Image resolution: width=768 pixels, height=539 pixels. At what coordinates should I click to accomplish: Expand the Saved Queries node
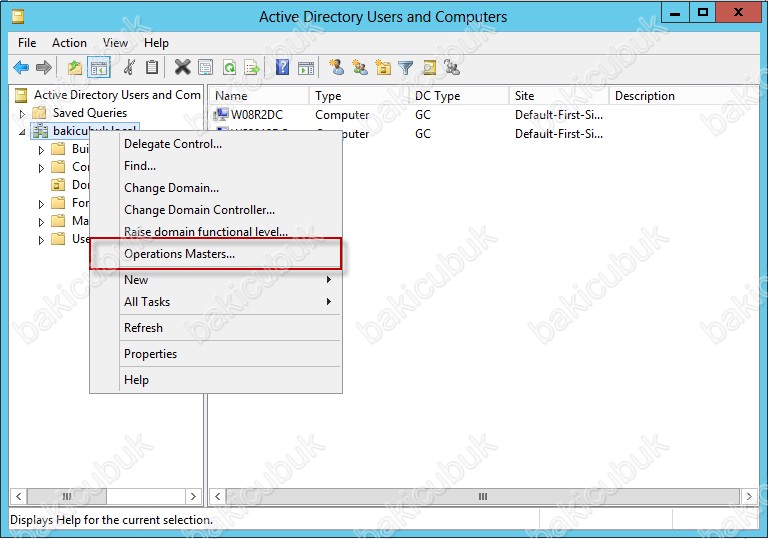click(x=23, y=114)
